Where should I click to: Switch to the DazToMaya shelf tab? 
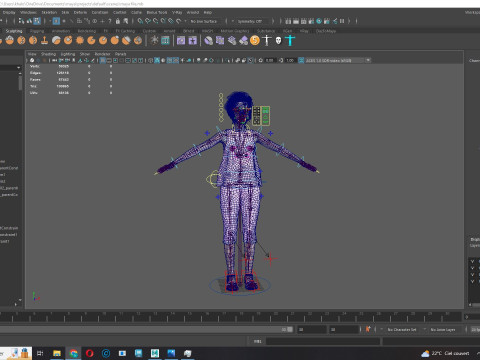pyautogui.click(x=326, y=31)
